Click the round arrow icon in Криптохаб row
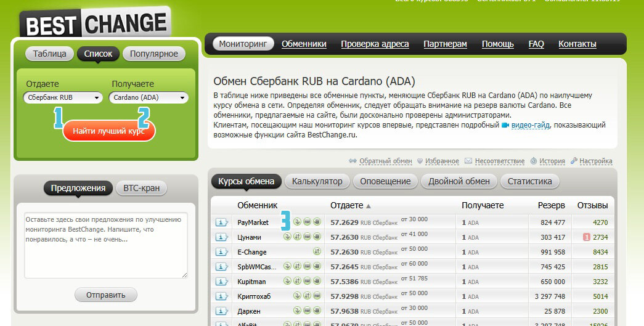The height and width of the screenshot is (326, 644). pyautogui.click(x=298, y=296)
